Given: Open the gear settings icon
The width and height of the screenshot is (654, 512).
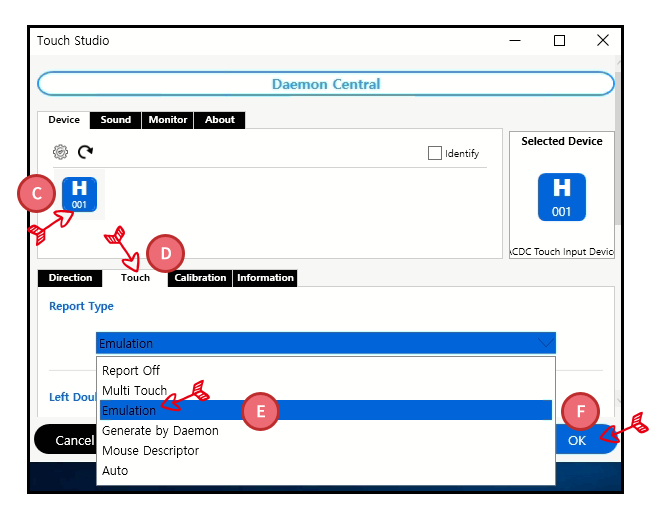Looking at the screenshot, I should pos(60,152).
